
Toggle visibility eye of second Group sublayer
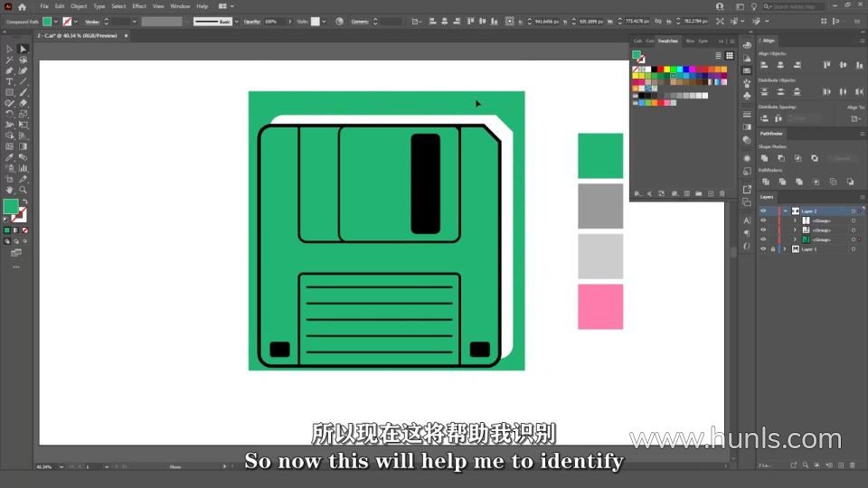coord(763,230)
